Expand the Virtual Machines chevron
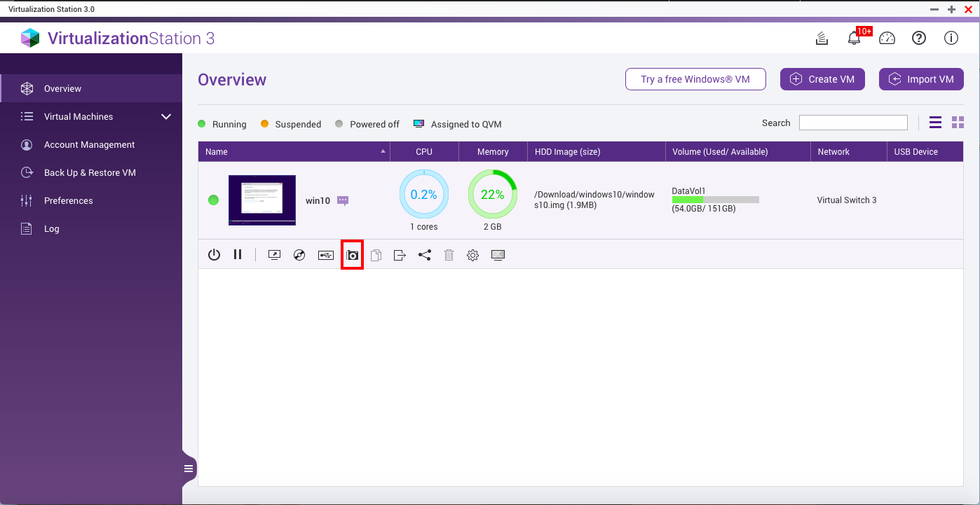The image size is (980, 505). coord(166,116)
